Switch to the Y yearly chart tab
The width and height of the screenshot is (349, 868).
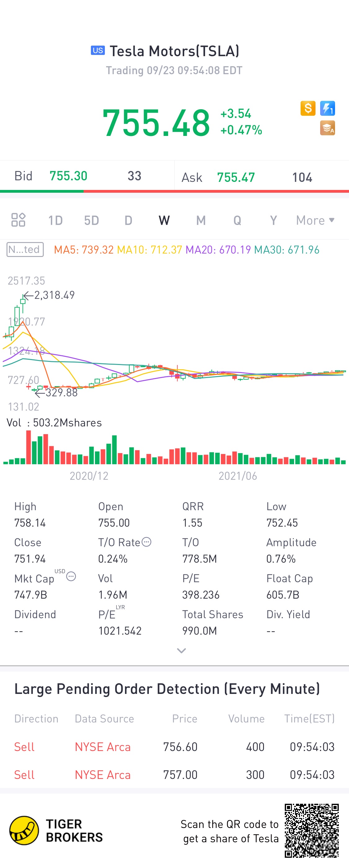[274, 220]
